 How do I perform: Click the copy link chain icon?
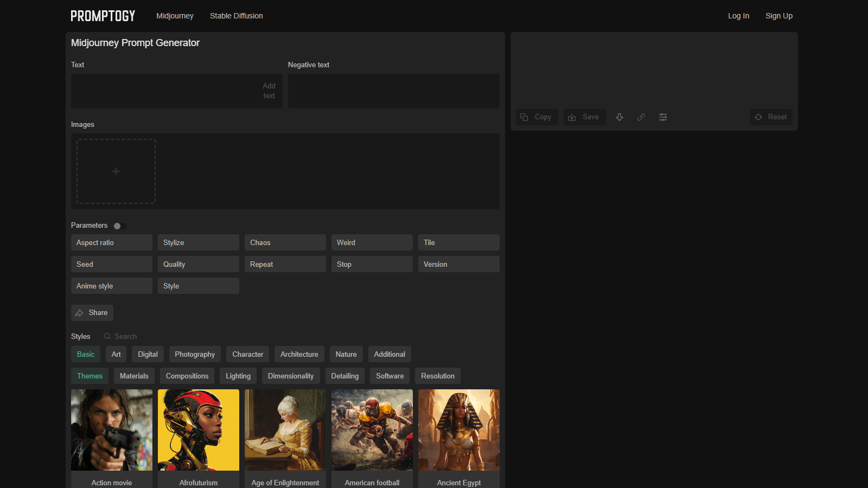tap(641, 117)
